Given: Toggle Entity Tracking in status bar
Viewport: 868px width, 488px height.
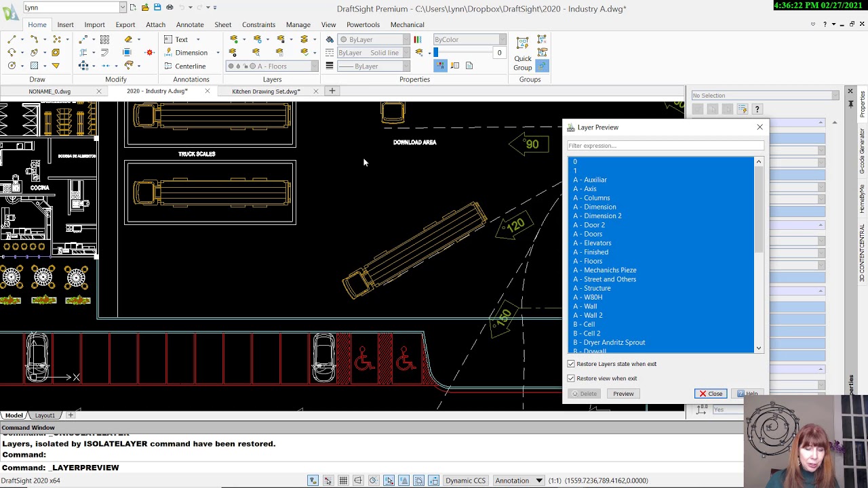Looking at the screenshot, I should coord(403,481).
